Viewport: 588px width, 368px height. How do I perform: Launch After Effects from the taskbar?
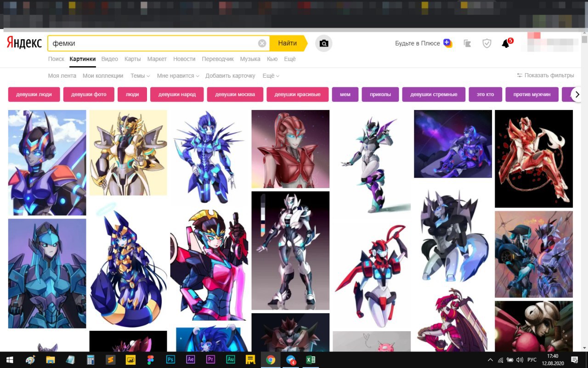(x=191, y=360)
